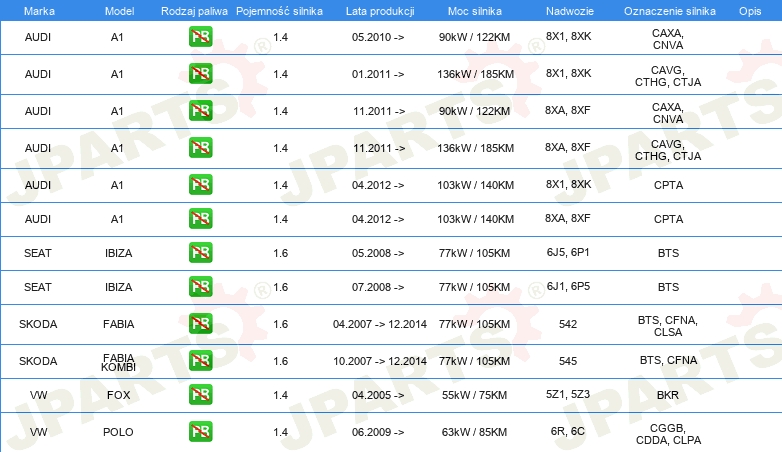Image resolution: width=782 pixels, height=452 pixels.
Task: Click 55kW / 75KM power cell
Action: tap(474, 395)
